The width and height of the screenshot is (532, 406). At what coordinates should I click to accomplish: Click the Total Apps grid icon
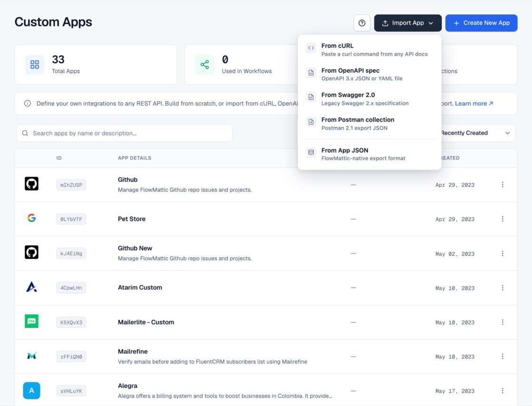pyautogui.click(x=35, y=65)
